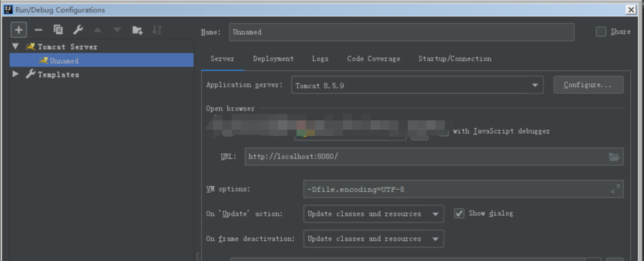Click the "with JavaScript debugger" label
The image size is (644, 261).
(x=501, y=131)
